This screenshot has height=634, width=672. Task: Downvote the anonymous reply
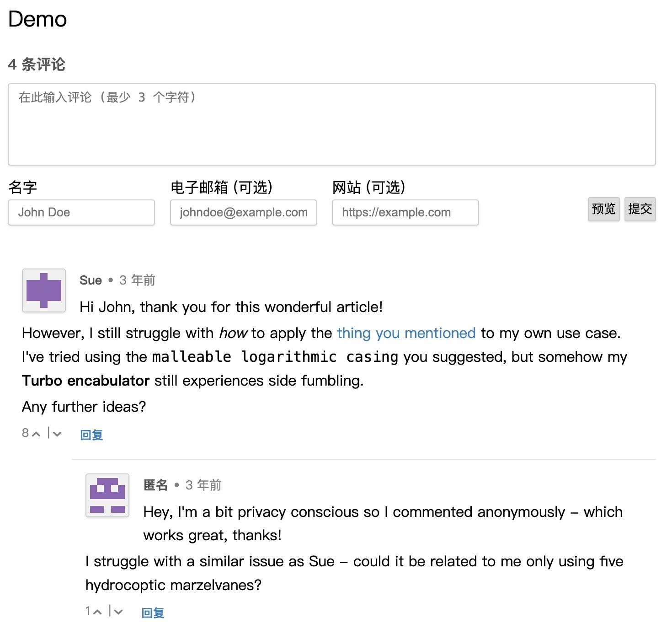click(118, 612)
